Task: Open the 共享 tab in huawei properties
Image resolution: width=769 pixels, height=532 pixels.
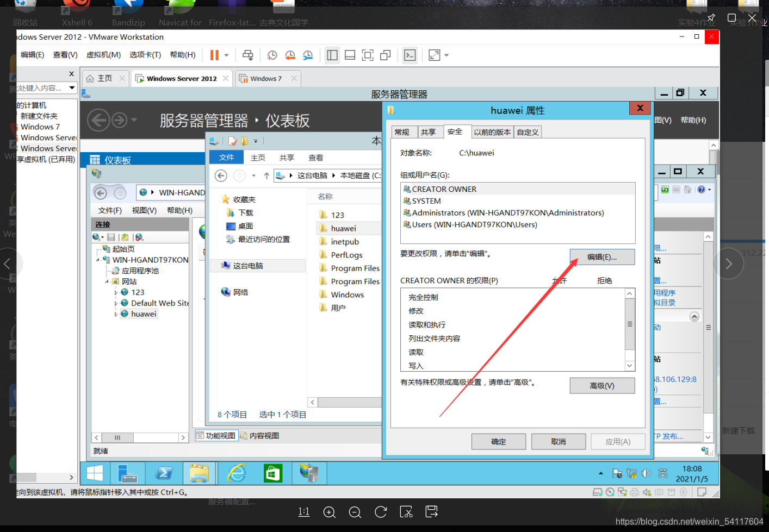Action: click(429, 132)
